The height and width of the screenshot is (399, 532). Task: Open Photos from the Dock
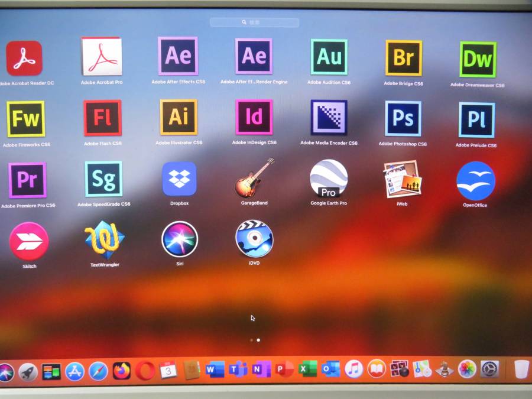tap(467, 369)
